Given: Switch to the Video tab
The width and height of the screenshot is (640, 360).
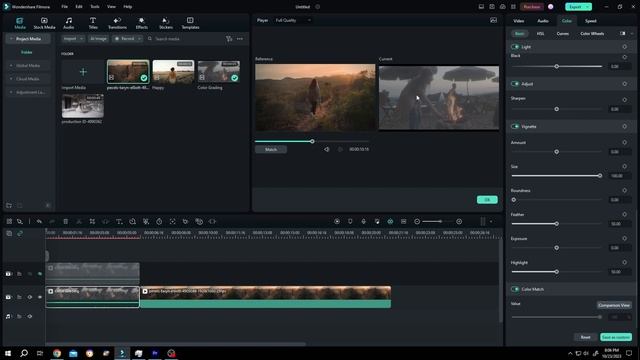Looking at the screenshot, I should tap(519, 21).
